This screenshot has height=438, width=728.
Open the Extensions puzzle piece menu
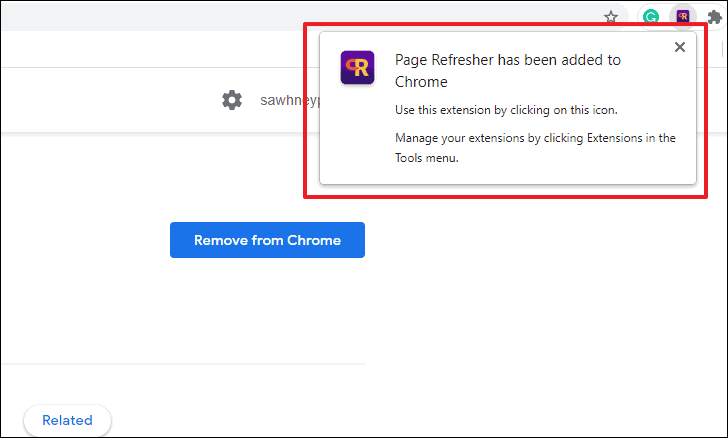[x=715, y=17]
